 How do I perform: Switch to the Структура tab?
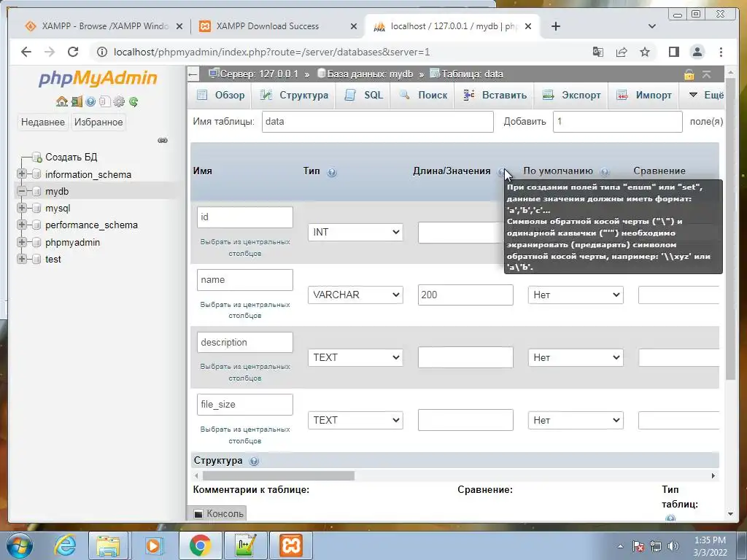294,96
